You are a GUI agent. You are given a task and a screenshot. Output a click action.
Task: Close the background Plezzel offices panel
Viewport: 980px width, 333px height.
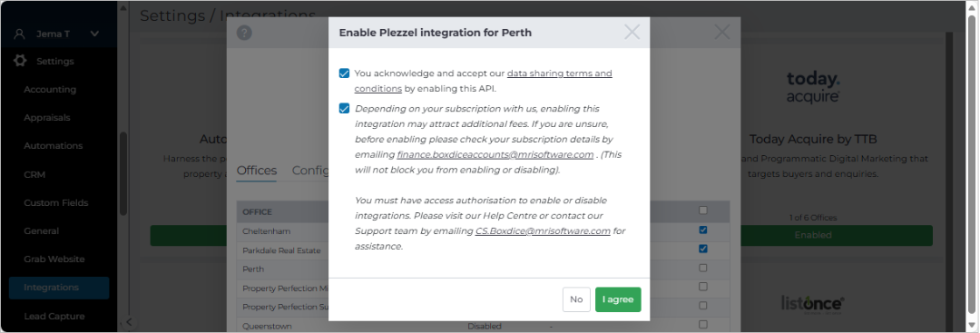click(722, 32)
